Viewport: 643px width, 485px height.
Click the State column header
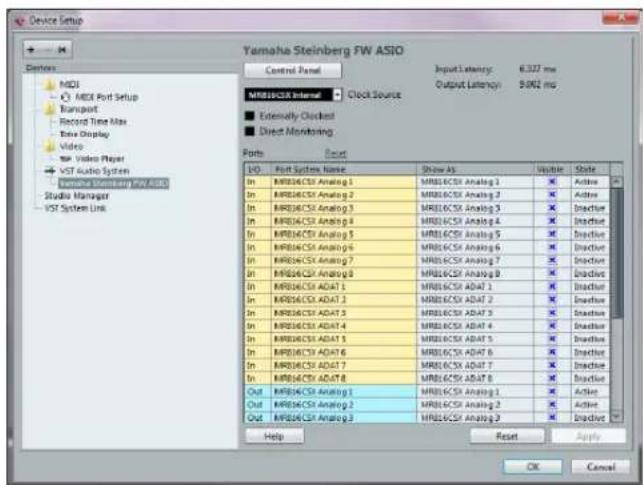tap(591, 169)
